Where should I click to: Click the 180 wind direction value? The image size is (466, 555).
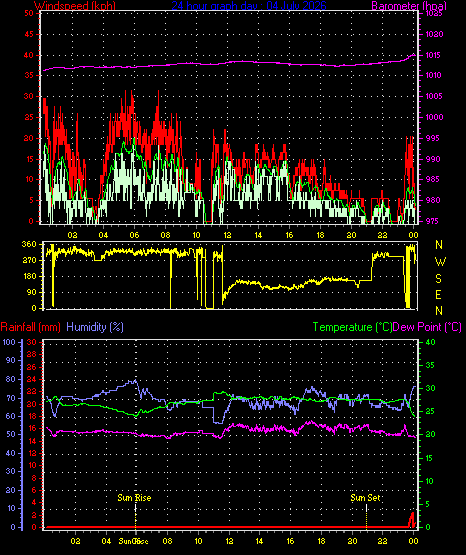tap(29, 276)
